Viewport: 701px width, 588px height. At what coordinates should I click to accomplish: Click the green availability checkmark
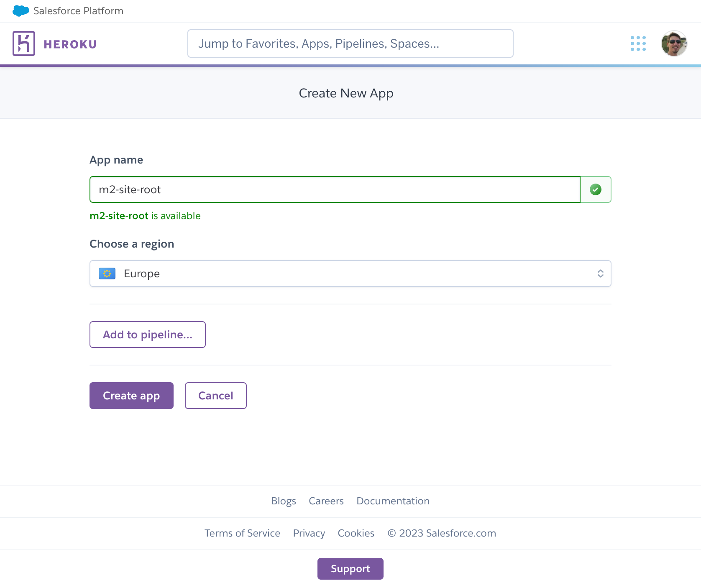595,189
